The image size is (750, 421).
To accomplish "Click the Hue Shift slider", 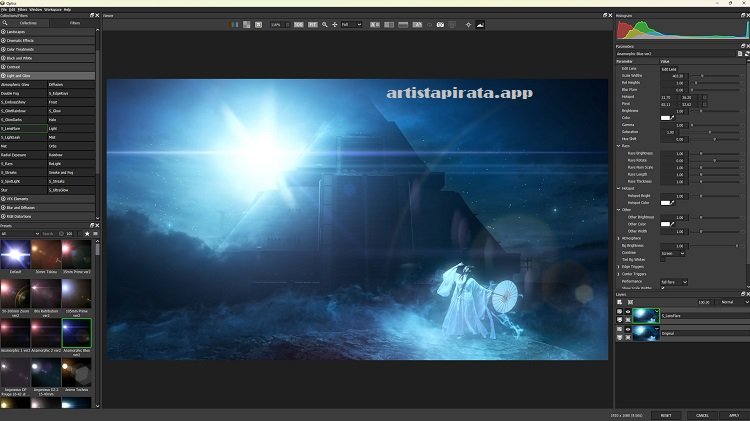I will click(717, 139).
